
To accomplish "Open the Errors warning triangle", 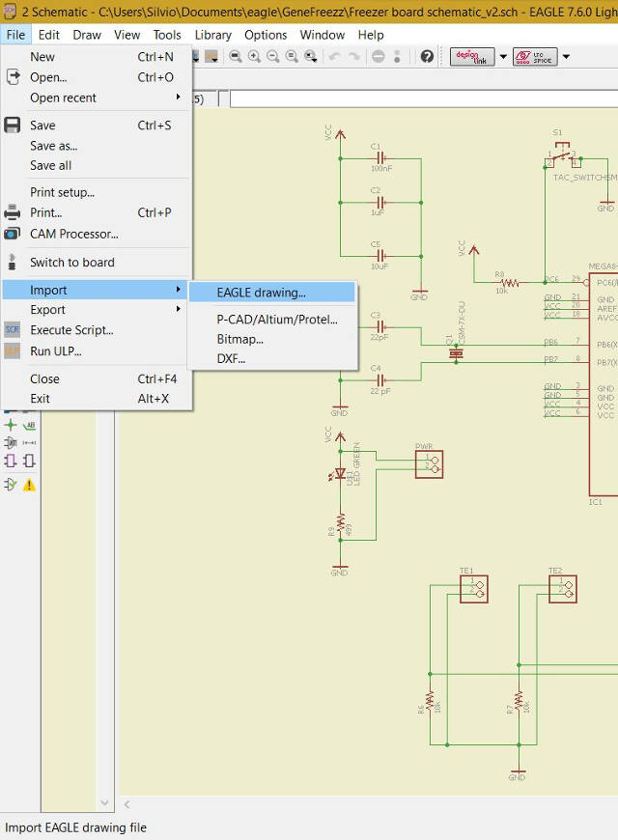I will pyautogui.click(x=30, y=485).
